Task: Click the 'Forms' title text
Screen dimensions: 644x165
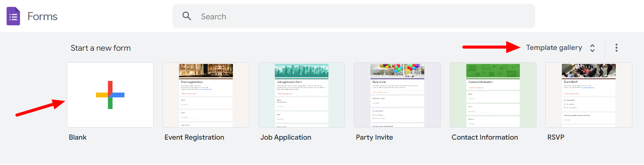Action: (x=42, y=16)
